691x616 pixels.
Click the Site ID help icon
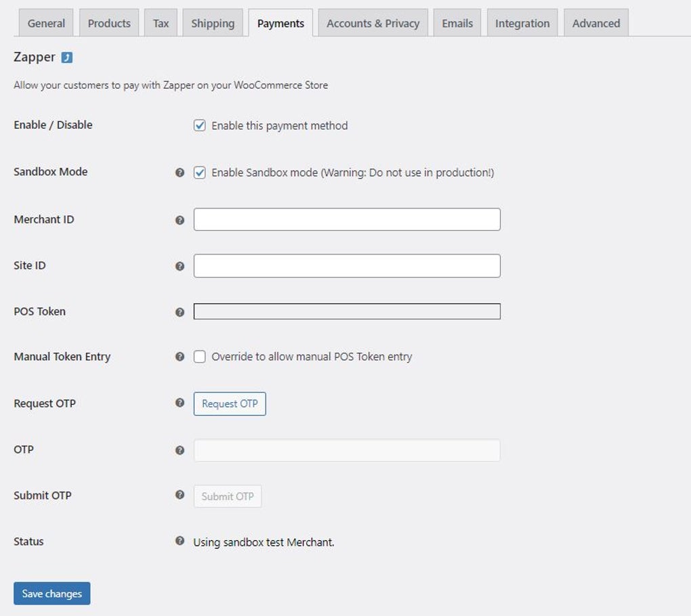tap(179, 265)
